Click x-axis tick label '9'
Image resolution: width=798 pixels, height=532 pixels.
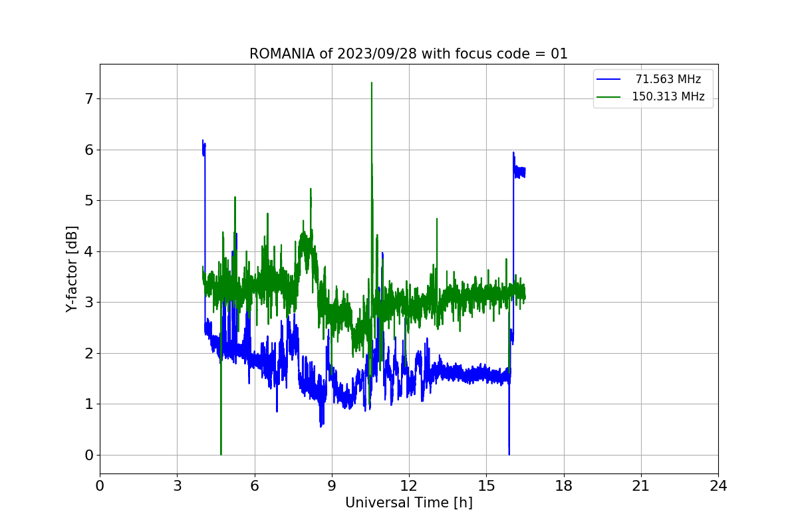(x=332, y=486)
